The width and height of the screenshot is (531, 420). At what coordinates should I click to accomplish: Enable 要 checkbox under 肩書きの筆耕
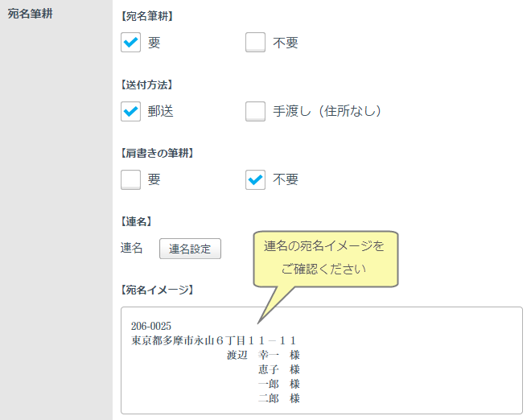click(x=131, y=179)
